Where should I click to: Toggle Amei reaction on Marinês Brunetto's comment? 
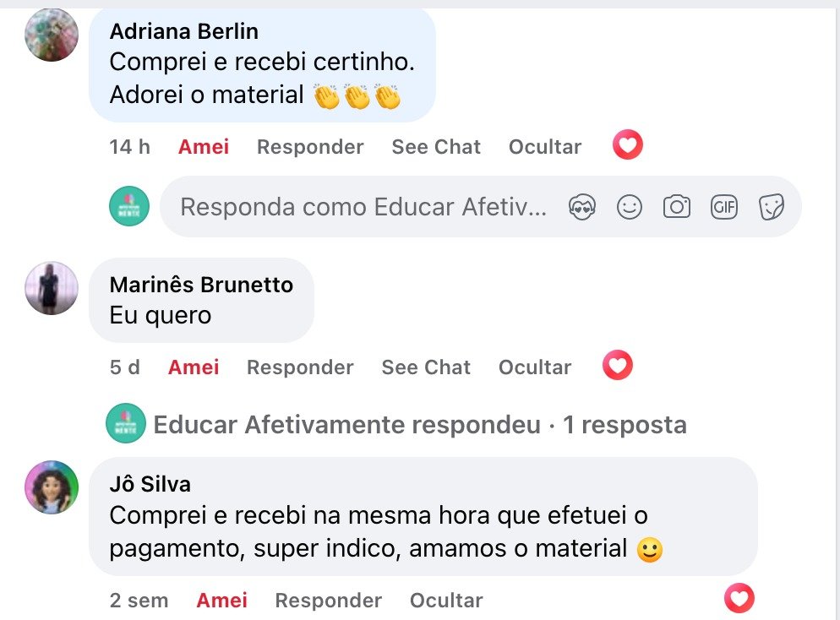(194, 367)
